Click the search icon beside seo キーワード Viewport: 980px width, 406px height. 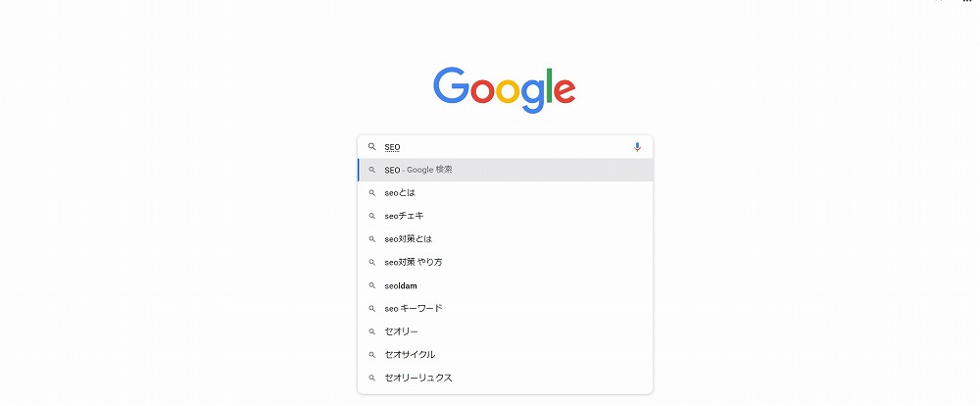tap(371, 308)
